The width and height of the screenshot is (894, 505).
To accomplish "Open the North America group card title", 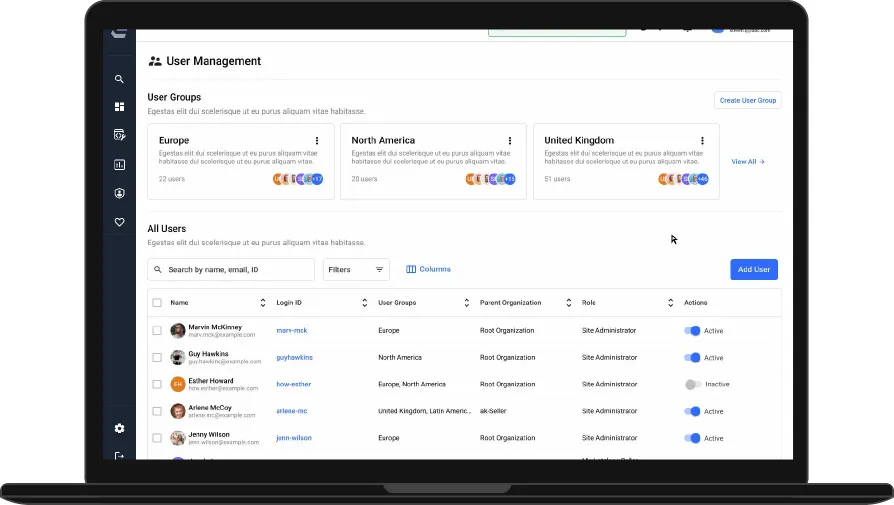I will 383,140.
